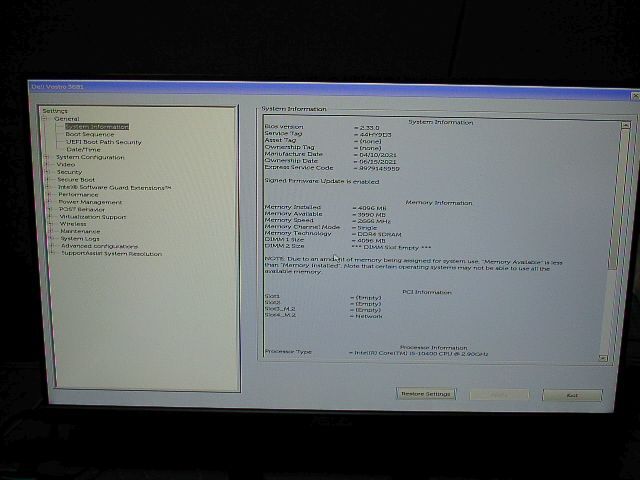Select the Performance category label
640x480 pixels.
(78, 195)
